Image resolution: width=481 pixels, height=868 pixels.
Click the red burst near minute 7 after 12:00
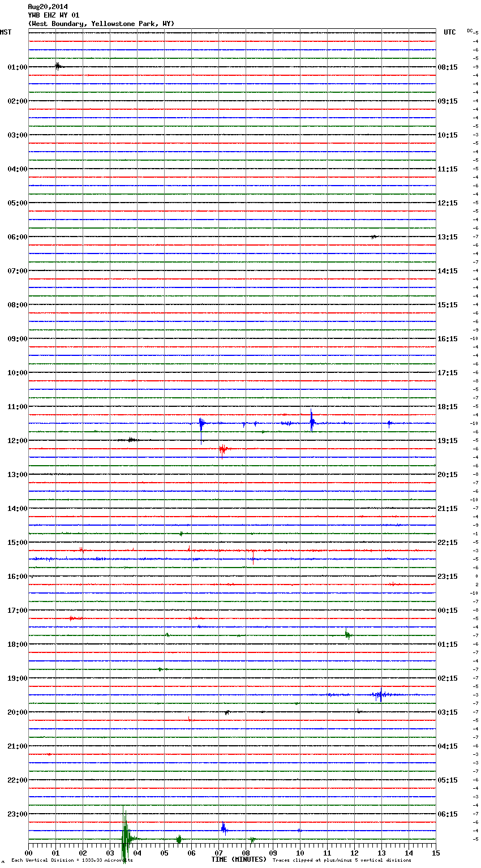(x=224, y=449)
